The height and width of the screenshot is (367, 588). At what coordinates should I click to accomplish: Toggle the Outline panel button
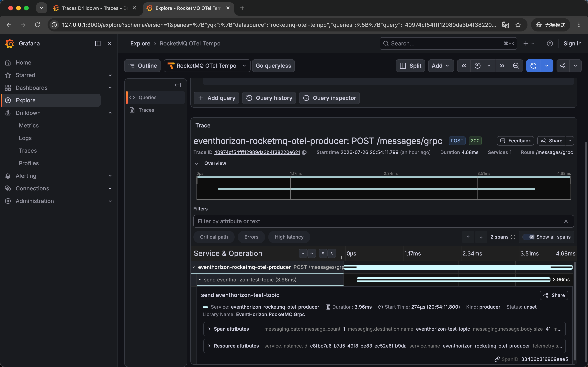(x=142, y=66)
